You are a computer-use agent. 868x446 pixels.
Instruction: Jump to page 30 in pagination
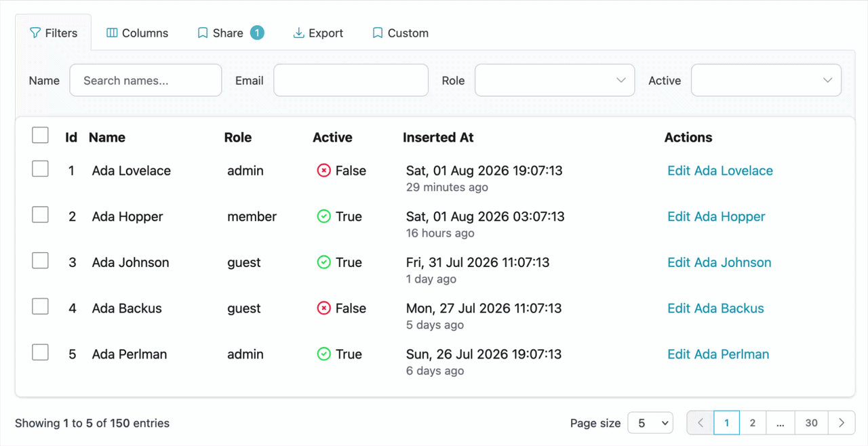pos(812,423)
